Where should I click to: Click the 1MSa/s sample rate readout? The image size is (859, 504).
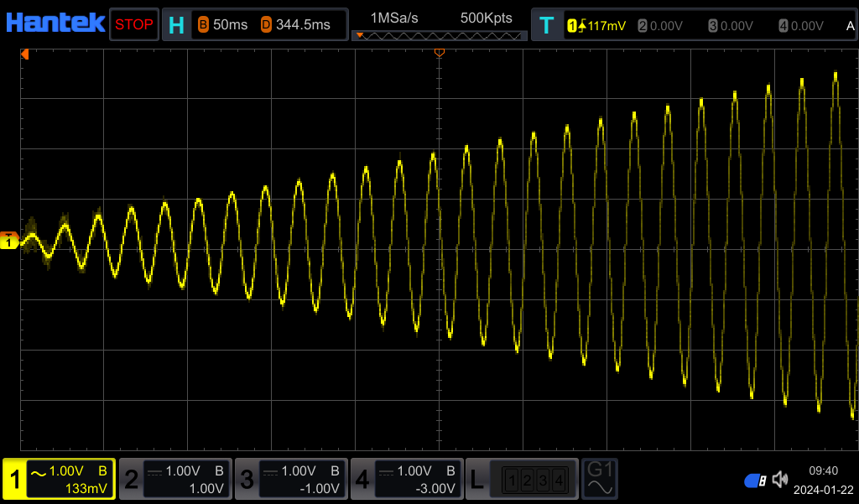click(x=394, y=18)
